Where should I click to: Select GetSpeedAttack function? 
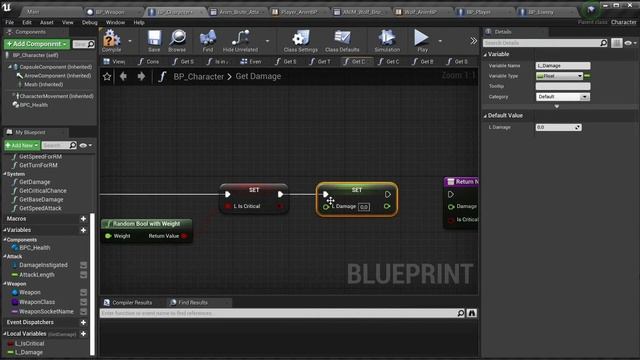point(40,208)
